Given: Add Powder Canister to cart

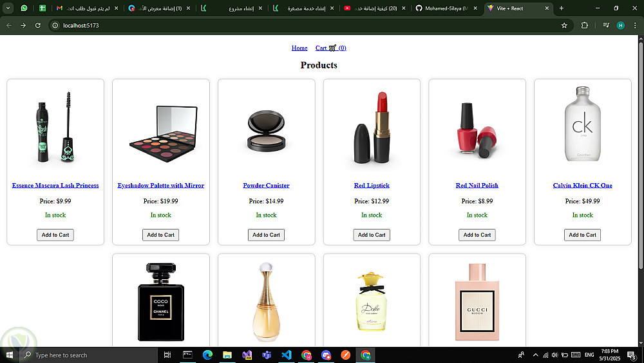Looking at the screenshot, I should [x=266, y=235].
